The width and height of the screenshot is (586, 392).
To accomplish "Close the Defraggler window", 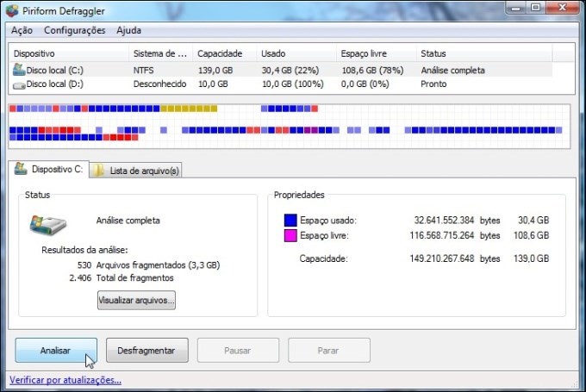I will coord(563,8).
